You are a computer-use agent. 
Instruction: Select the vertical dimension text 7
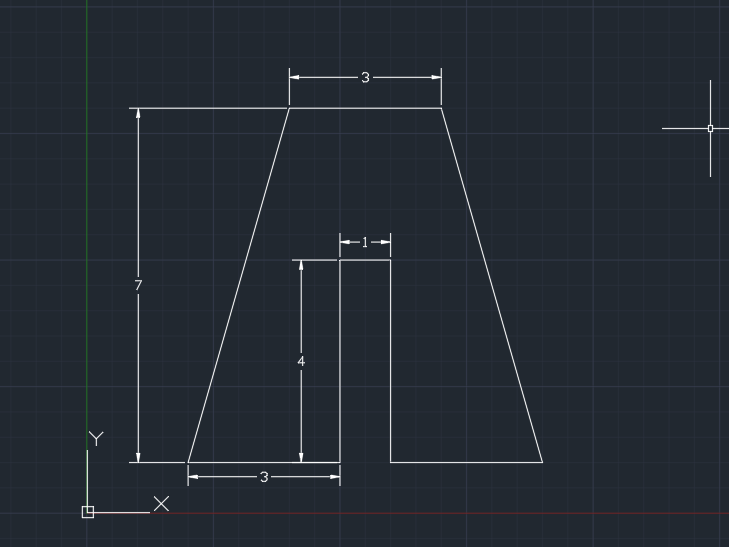[138, 285]
